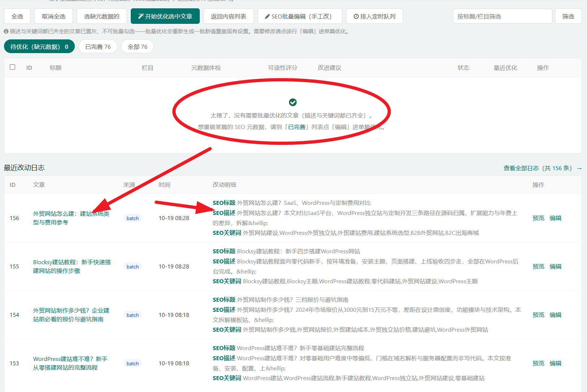Focus the 按标题/栏目筛选 input field

pos(502,16)
